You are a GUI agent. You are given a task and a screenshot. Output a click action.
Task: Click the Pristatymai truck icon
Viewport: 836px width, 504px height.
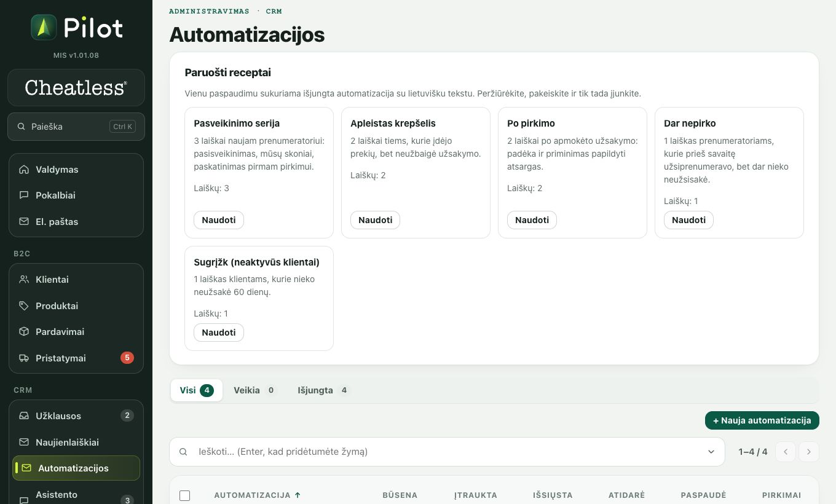coord(24,358)
